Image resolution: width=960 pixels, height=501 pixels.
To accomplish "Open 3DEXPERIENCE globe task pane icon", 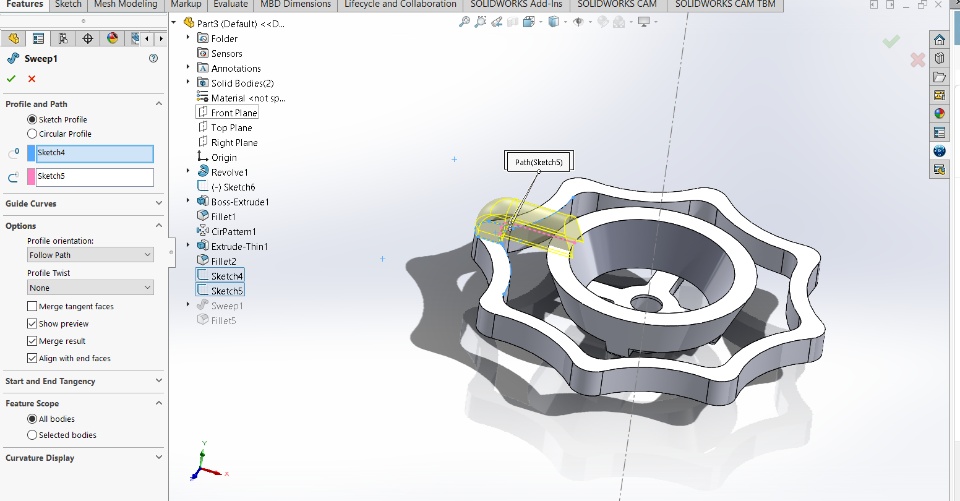I will [939, 151].
